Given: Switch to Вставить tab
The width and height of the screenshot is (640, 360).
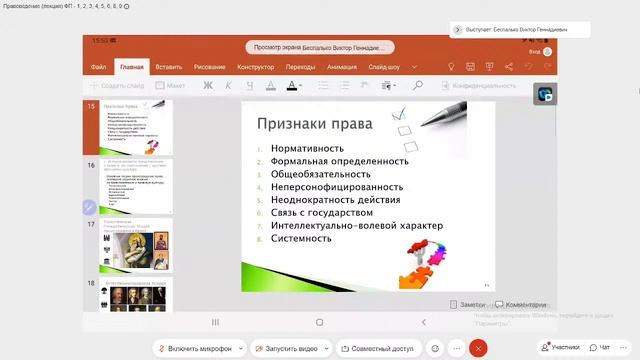Looking at the screenshot, I should (169, 67).
